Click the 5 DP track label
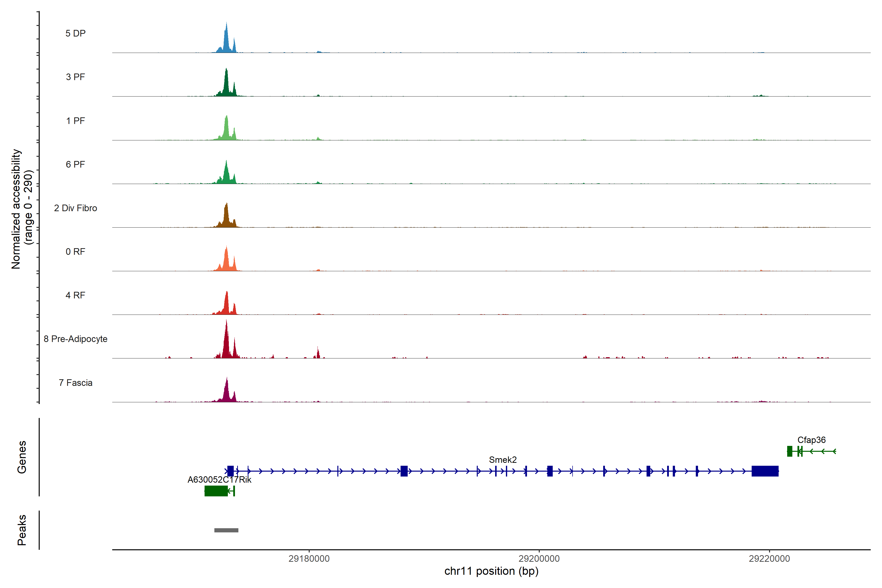This screenshot has height=588, width=882. click(x=75, y=33)
